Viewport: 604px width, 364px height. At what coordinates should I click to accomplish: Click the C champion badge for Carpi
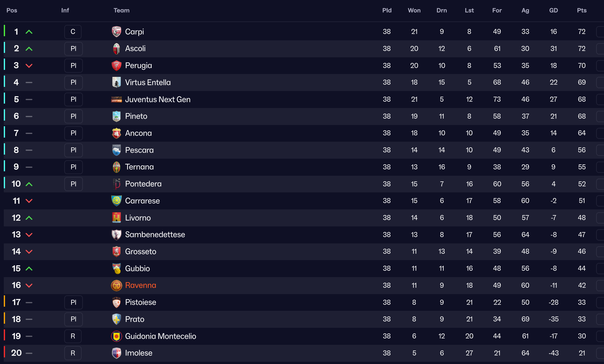[x=73, y=31]
